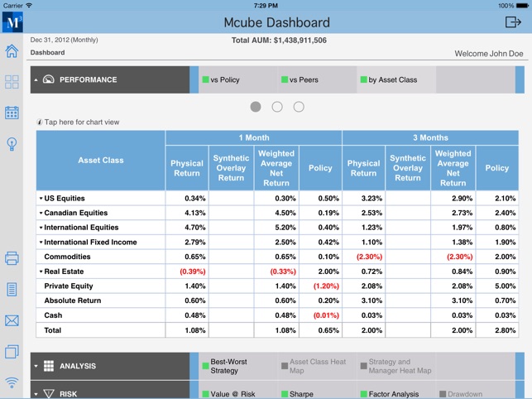532x399 pixels.
Task: Expand the ANALYSIS section arrow
Action: point(36,366)
